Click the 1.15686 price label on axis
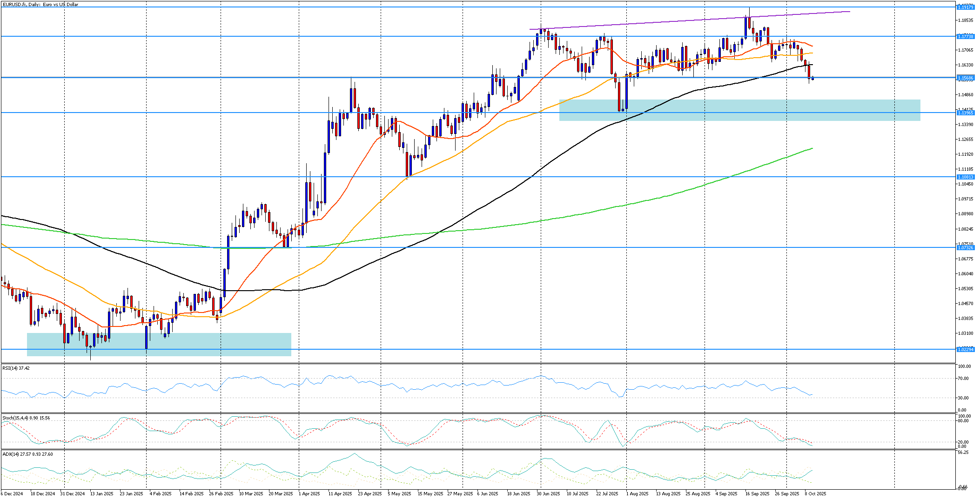The width and height of the screenshot is (980, 499). [965, 78]
